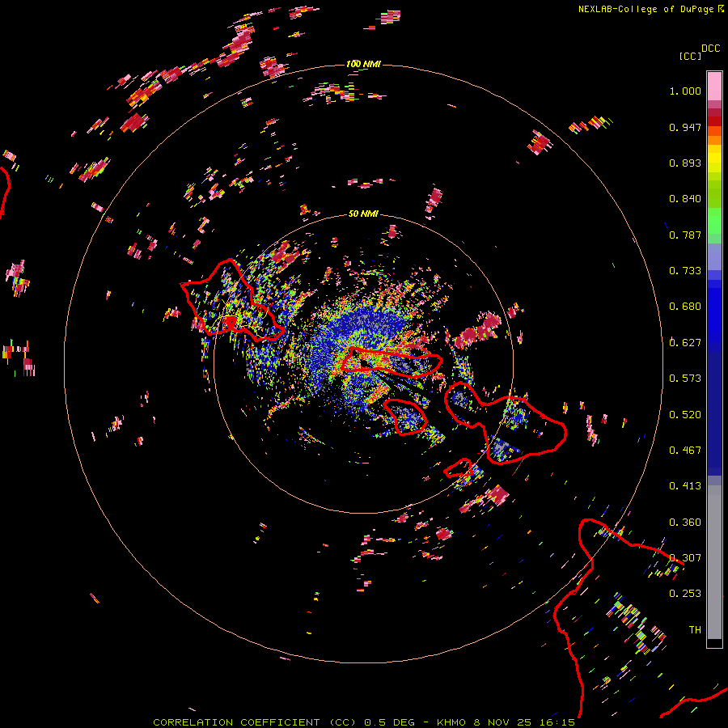Viewport: 728px width, 728px height.
Task: Select the 0.787 scale value
Action: 685,235
